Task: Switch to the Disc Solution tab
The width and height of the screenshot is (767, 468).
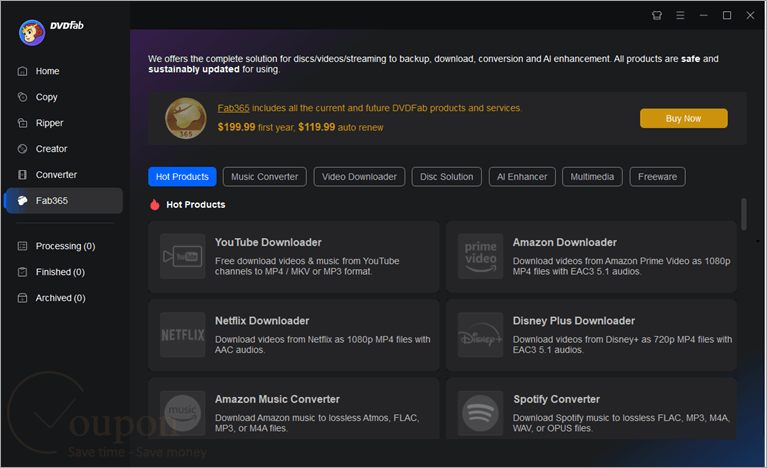Action: 447,177
